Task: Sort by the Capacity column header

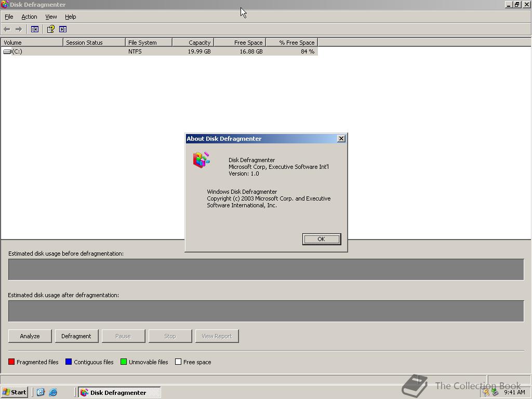Action: [193, 43]
